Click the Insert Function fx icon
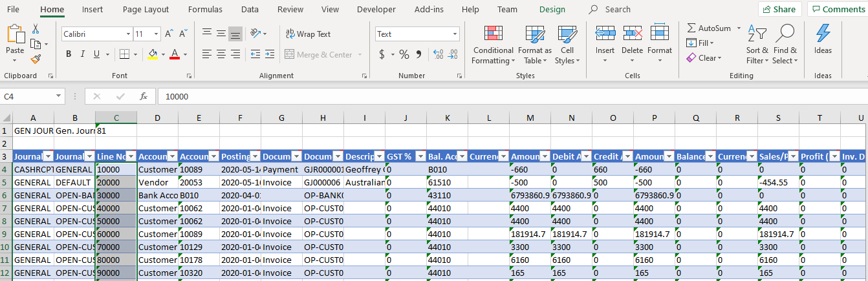 [144, 96]
